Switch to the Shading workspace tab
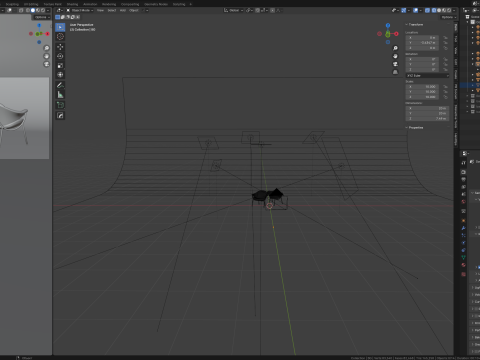Image resolution: width=480 pixels, height=360 pixels. click(x=72, y=4)
